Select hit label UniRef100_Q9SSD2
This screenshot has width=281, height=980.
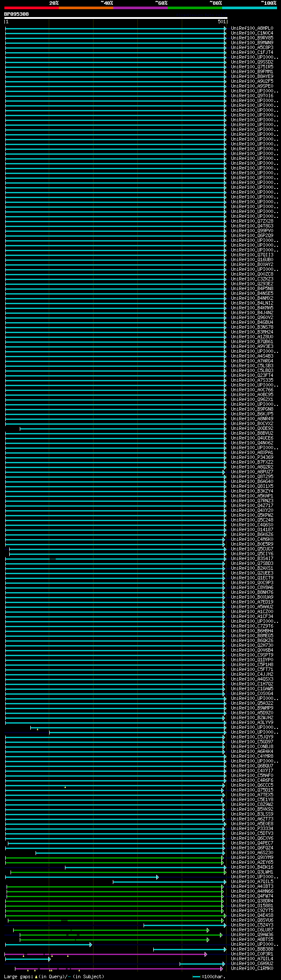(x=252, y=62)
